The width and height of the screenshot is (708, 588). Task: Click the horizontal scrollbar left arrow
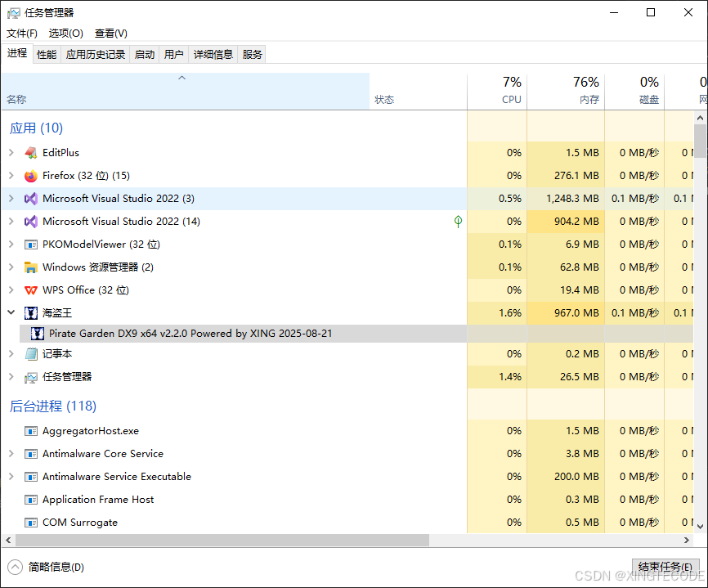(8, 540)
